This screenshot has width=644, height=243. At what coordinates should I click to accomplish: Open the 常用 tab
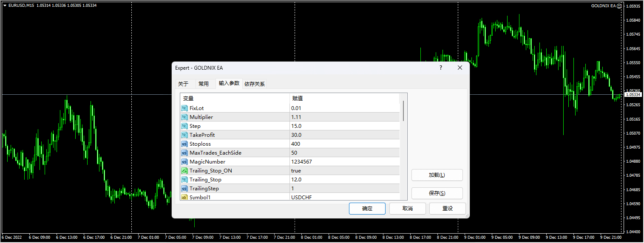click(204, 84)
